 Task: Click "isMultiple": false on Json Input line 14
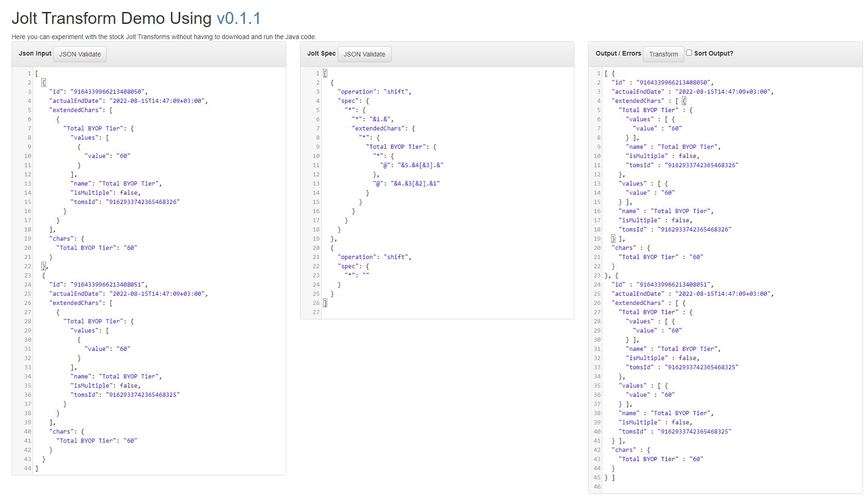(106, 193)
